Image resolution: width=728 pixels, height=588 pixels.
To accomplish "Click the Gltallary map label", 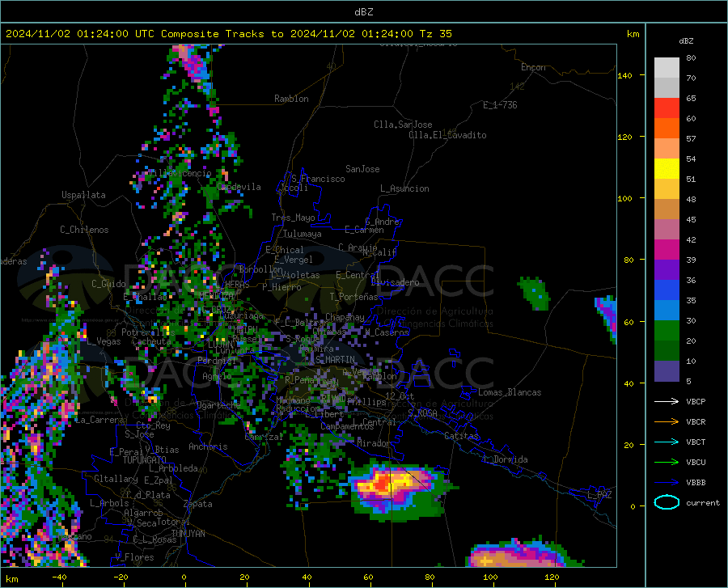I will pos(116,479).
